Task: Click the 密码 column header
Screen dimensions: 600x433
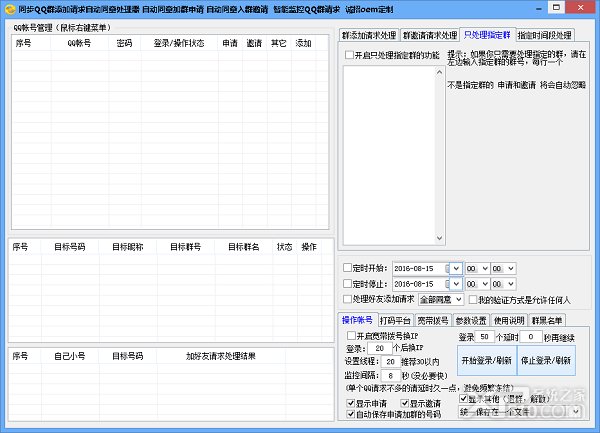Action: [x=125, y=43]
